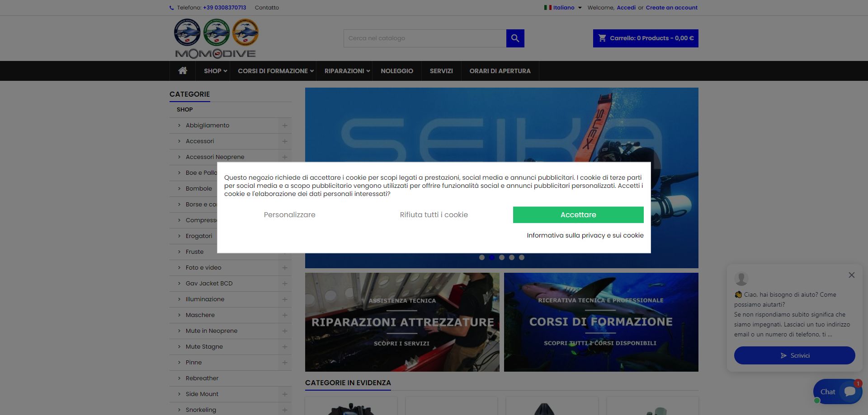Open the Chat bubble widget
The height and width of the screenshot is (415, 868).
tap(838, 392)
